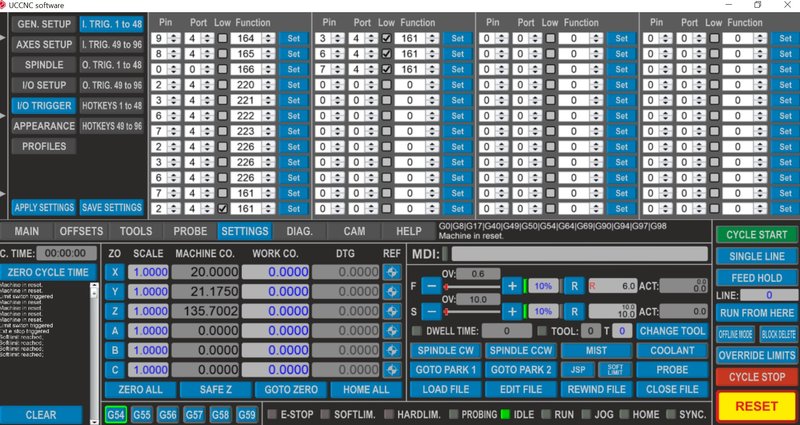Click LOAD FILE
This screenshot has width=800, height=425.
pos(445,390)
